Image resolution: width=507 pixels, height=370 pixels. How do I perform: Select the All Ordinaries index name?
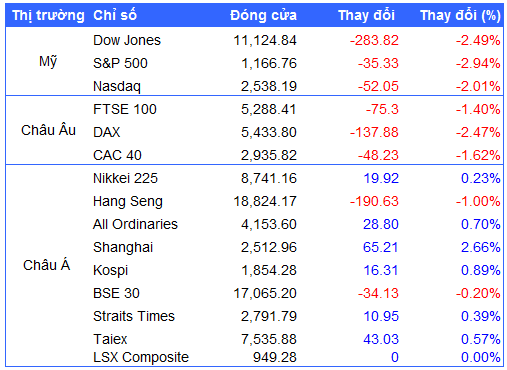[x=135, y=224]
